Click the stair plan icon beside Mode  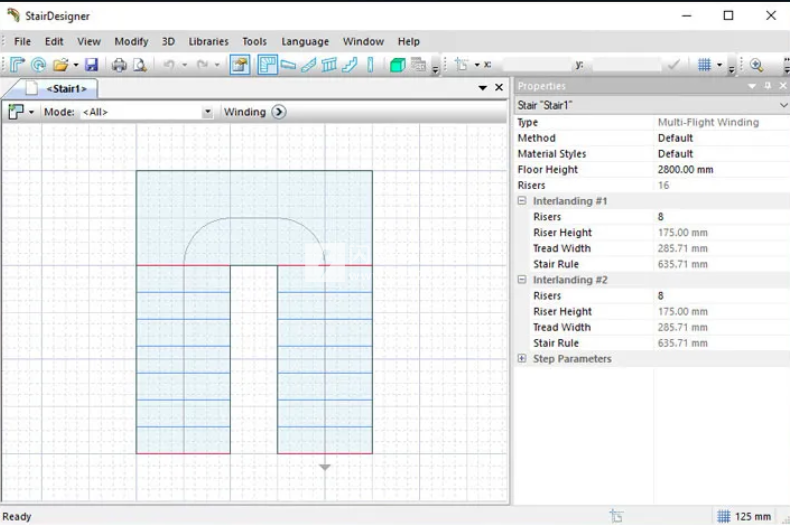click(x=16, y=111)
